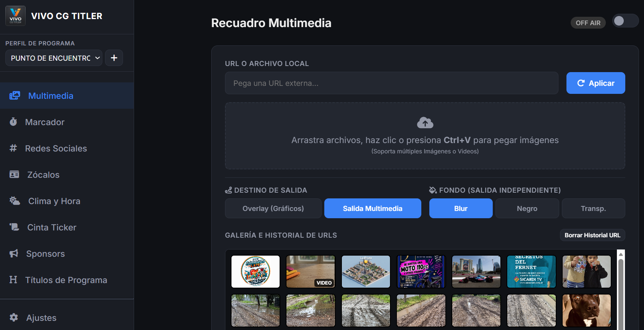The width and height of the screenshot is (644, 330).
Task: Click the VIVO CG Titler logo icon
Action: [15, 16]
